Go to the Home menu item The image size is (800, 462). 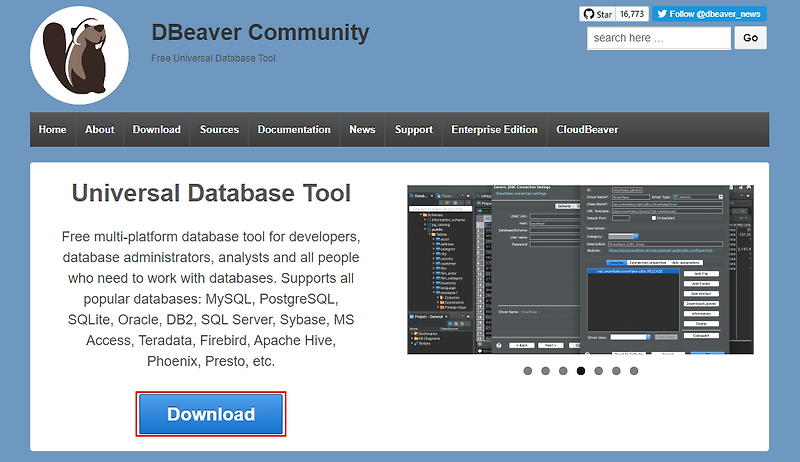(53, 130)
